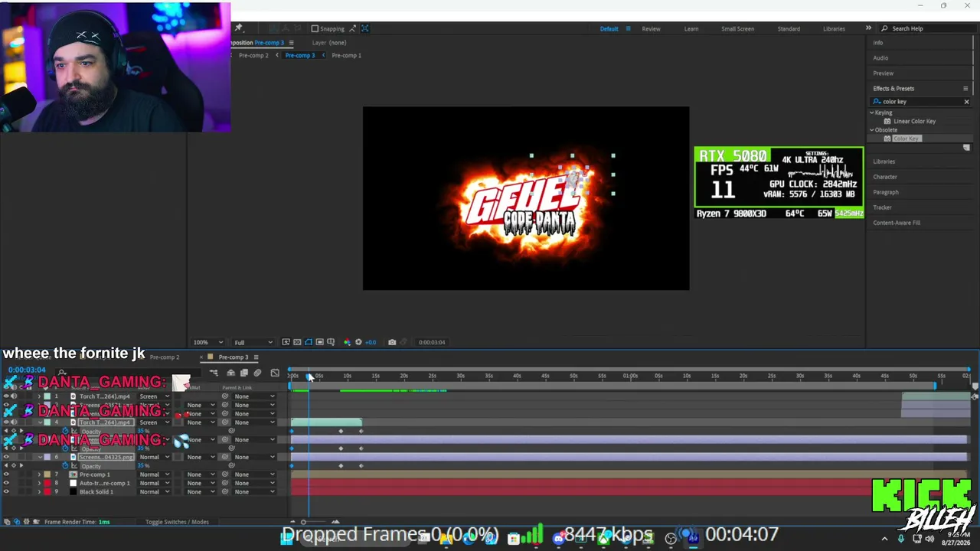The image size is (980, 551).
Task: Collapse the Keying effects category
Action: 871,113
